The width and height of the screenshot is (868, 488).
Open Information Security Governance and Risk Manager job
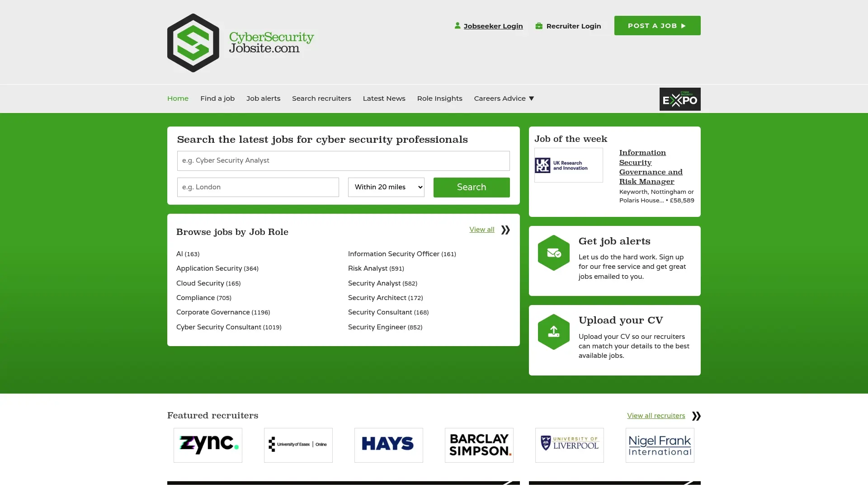click(651, 167)
